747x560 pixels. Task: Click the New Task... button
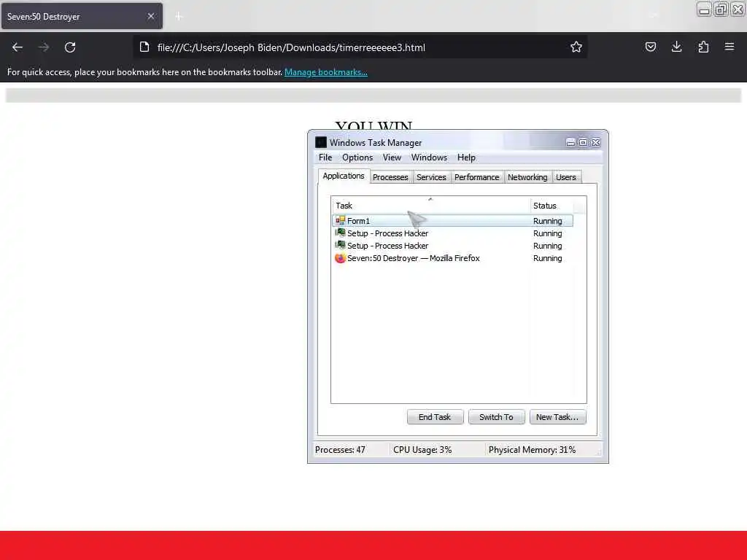click(557, 417)
